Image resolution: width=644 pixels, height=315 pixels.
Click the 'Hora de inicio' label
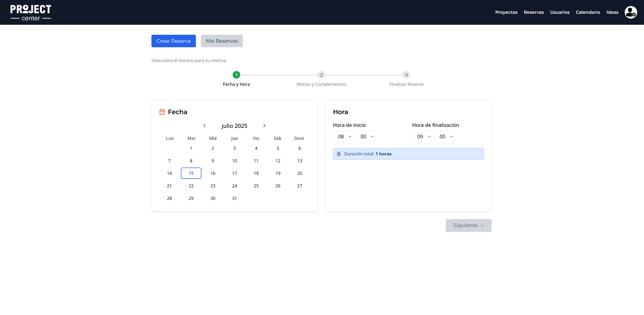click(x=349, y=125)
